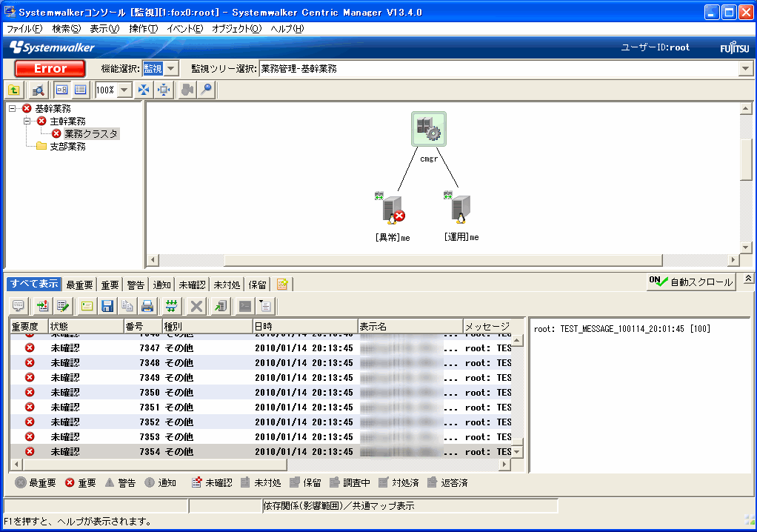Switch to the 重要 tab
The width and height of the screenshot is (757, 532).
(110, 285)
